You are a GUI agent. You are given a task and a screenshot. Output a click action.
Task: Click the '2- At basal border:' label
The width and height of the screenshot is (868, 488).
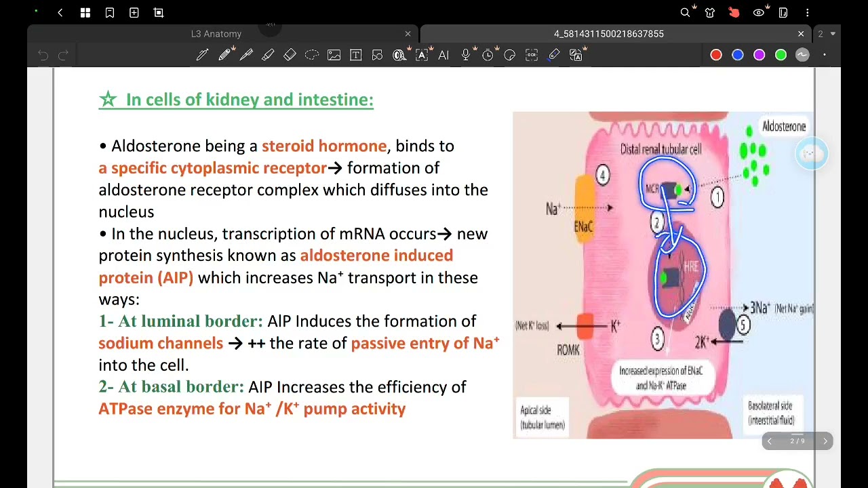coord(171,387)
